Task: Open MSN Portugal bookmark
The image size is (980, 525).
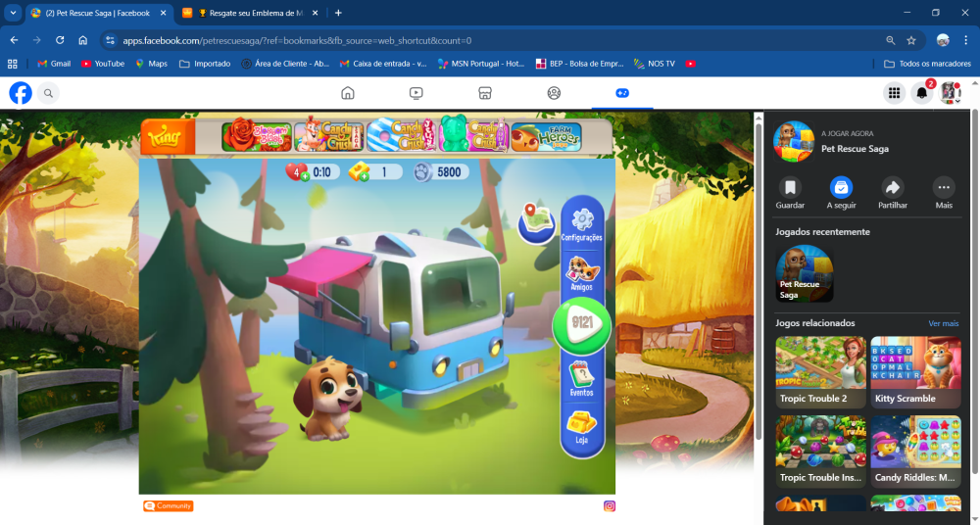Action: pos(480,64)
